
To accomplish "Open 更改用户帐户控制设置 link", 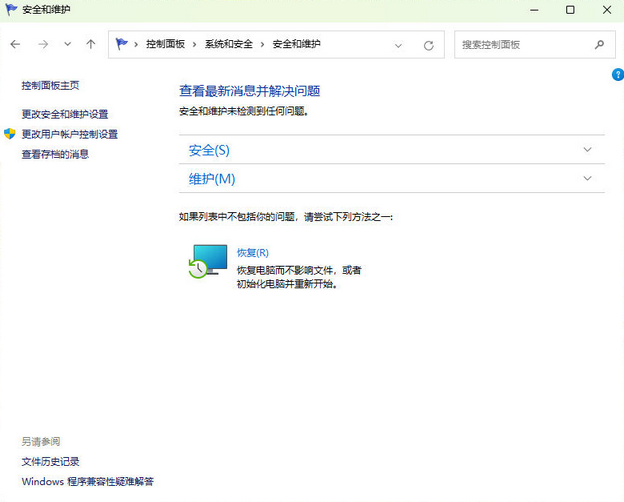I will point(70,134).
